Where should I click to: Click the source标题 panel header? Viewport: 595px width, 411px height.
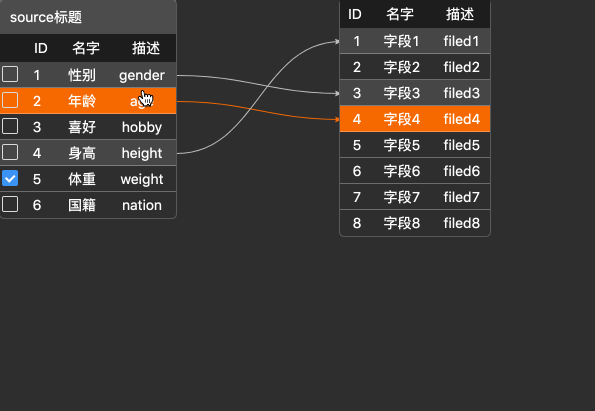coord(88,17)
